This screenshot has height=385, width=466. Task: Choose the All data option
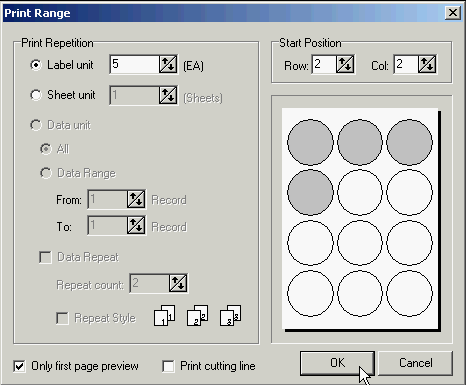[46, 149]
